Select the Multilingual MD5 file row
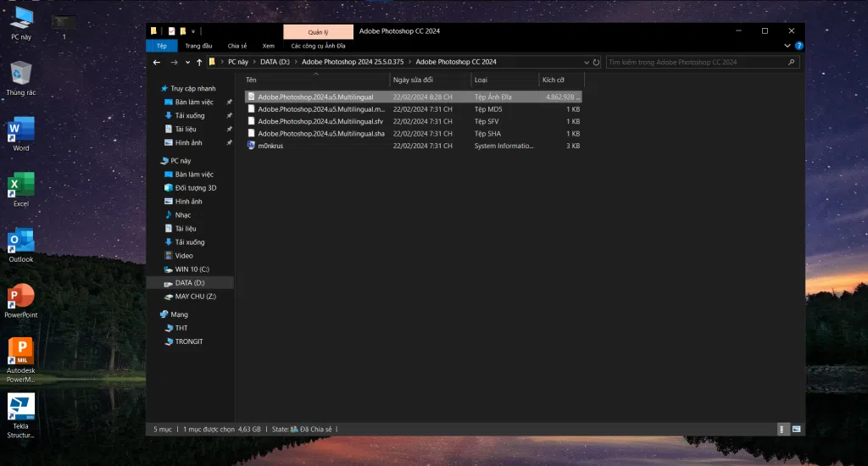The height and width of the screenshot is (466, 868). click(413, 109)
